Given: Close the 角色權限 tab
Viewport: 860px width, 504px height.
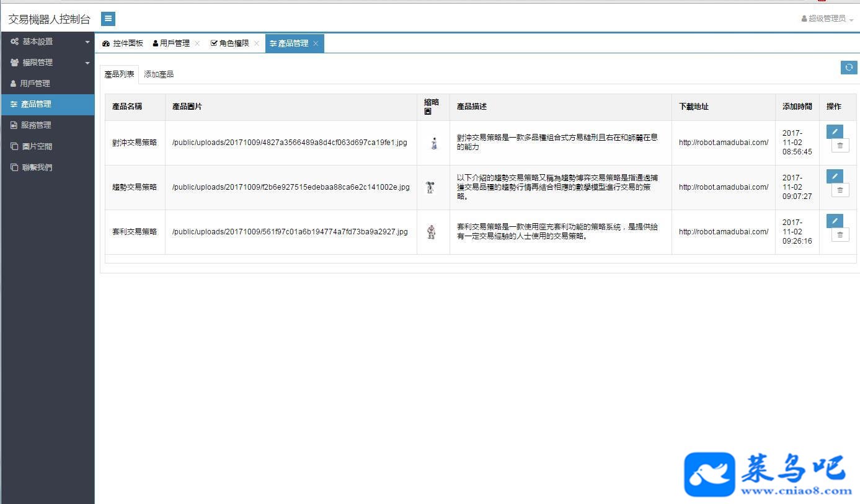Looking at the screenshot, I should (257, 43).
